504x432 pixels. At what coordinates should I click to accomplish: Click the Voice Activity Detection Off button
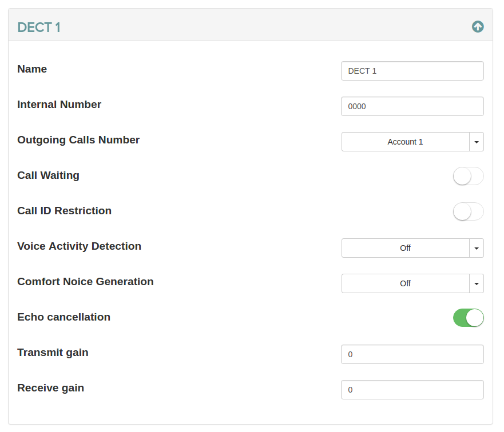tap(405, 248)
